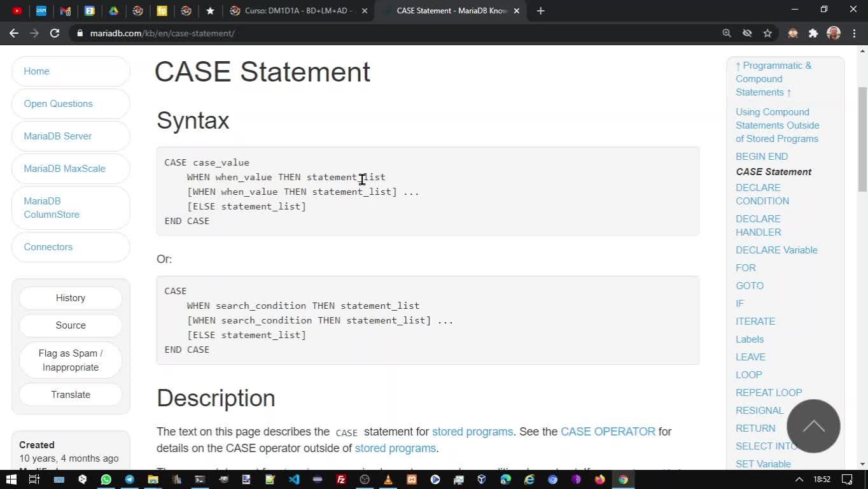Close the Curso: DM1D1A tab
The width and height of the screenshot is (868, 489).
(365, 11)
